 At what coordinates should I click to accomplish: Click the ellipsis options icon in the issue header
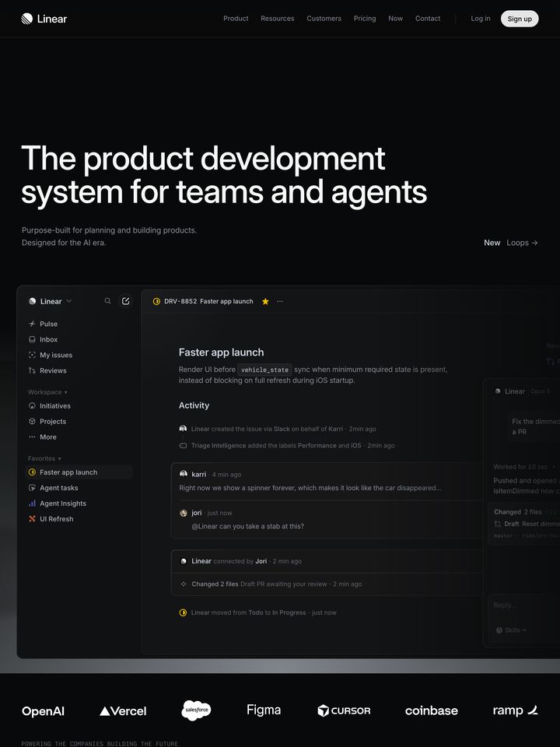[x=280, y=301]
